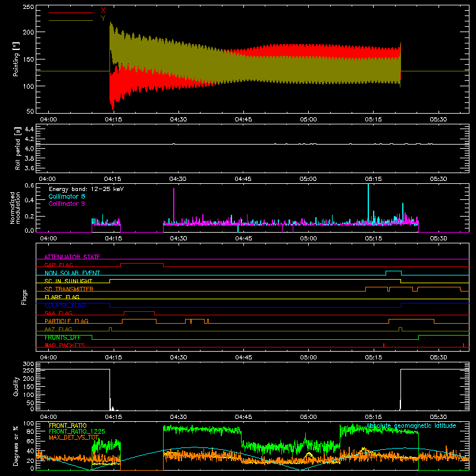This screenshot has height=476, width=476.
Task: Click the 'Flags' y-axis title
Action: pos(24,297)
